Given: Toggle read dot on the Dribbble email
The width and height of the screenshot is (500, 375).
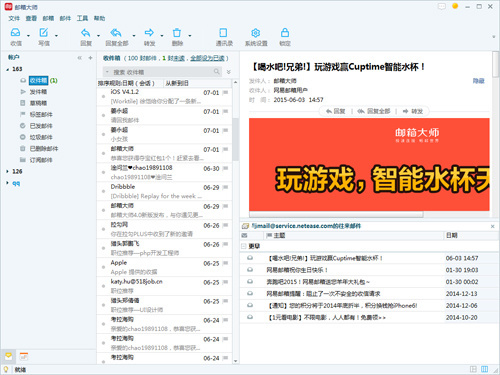Looking at the screenshot, I should click(x=103, y=192).
